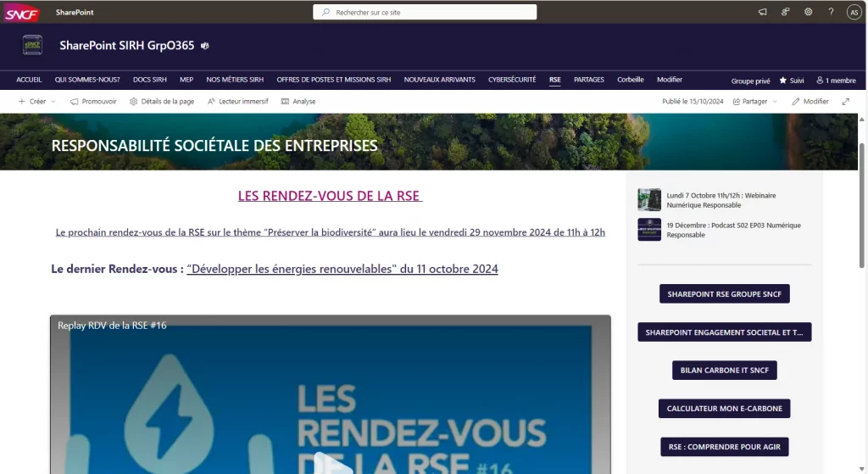Click CALCULATEUR MON E-CARBONE button
The image size is (868, 474).
[x=724, y=409]
